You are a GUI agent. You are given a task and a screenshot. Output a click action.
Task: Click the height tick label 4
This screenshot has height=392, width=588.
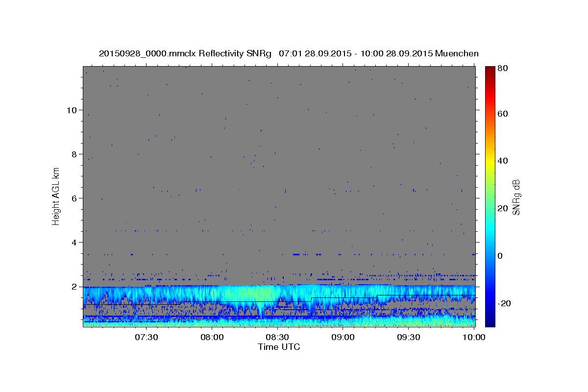point(74,242)
